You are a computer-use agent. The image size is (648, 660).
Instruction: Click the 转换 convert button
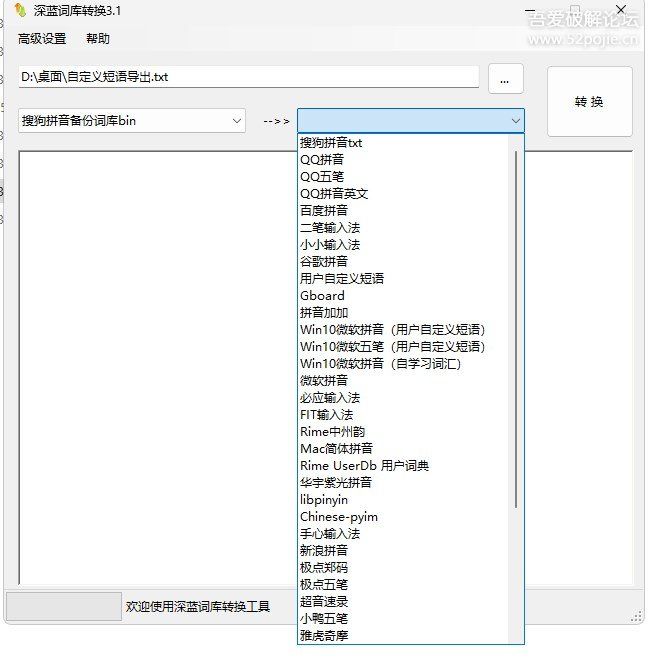click(x=589, y=101)
